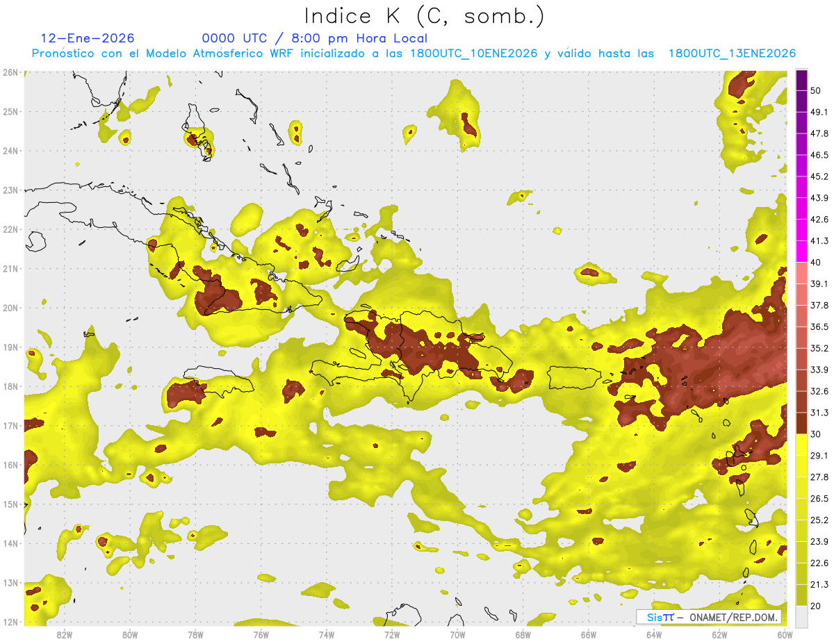Image resolution: width=834 pixels, height=644 pixels.
Task: Click the colorbar value 47.8
Action: (819, 133)
